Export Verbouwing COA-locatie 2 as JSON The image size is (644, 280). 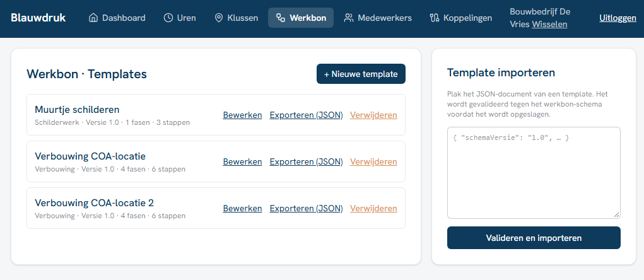pos(306,209)
